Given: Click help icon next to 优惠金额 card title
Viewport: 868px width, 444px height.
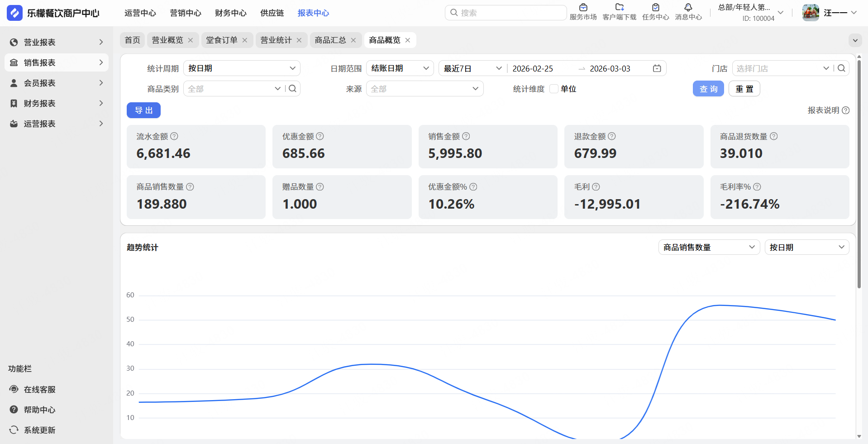Looking at the screenshot, I should tap(320, 136).
